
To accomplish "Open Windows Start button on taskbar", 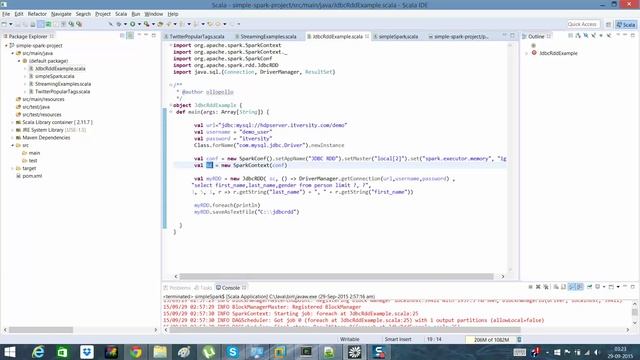I will click(x=9, y=352).
